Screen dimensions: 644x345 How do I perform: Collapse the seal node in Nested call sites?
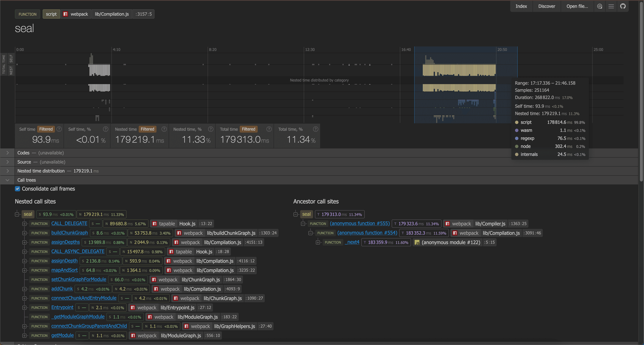pyautogui.click(x=17, y=214)
